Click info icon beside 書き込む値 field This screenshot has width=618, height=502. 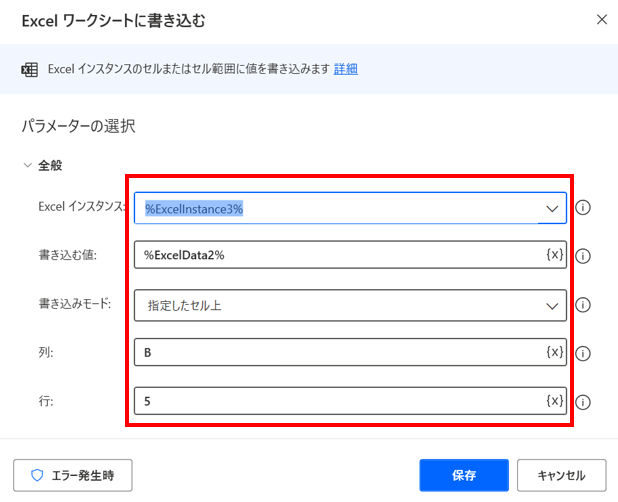point(583,256)
